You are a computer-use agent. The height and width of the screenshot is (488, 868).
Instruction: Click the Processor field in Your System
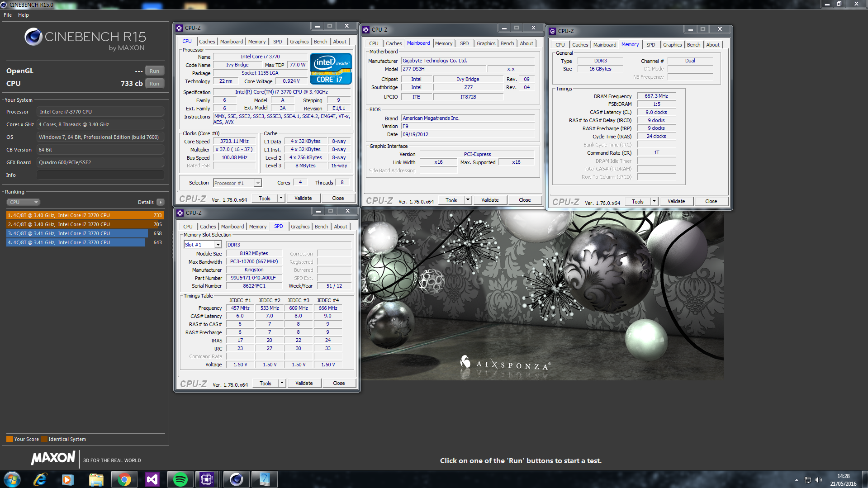[100, 112]
